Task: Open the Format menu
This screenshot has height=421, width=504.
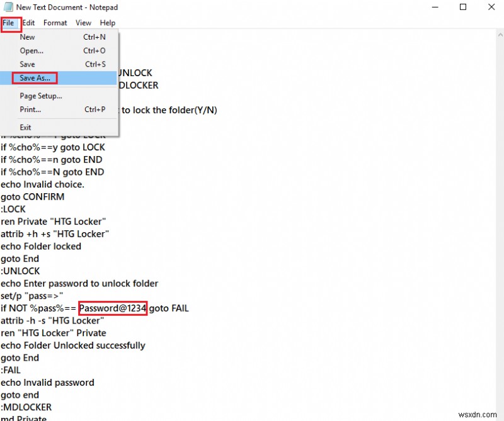Action: coord(55,23)
